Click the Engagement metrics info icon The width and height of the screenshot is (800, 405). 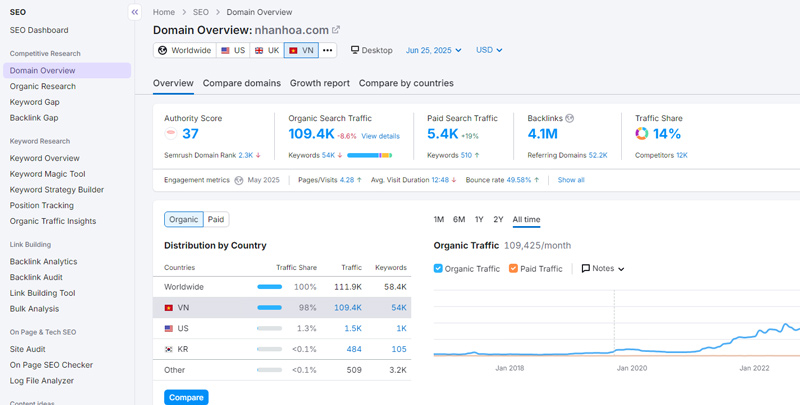coord(239,180)
